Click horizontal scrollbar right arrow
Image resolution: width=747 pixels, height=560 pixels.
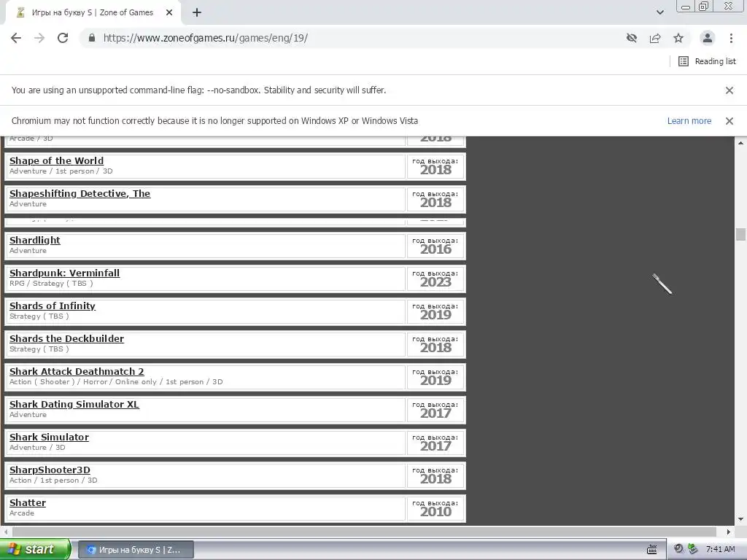(729, 532)
